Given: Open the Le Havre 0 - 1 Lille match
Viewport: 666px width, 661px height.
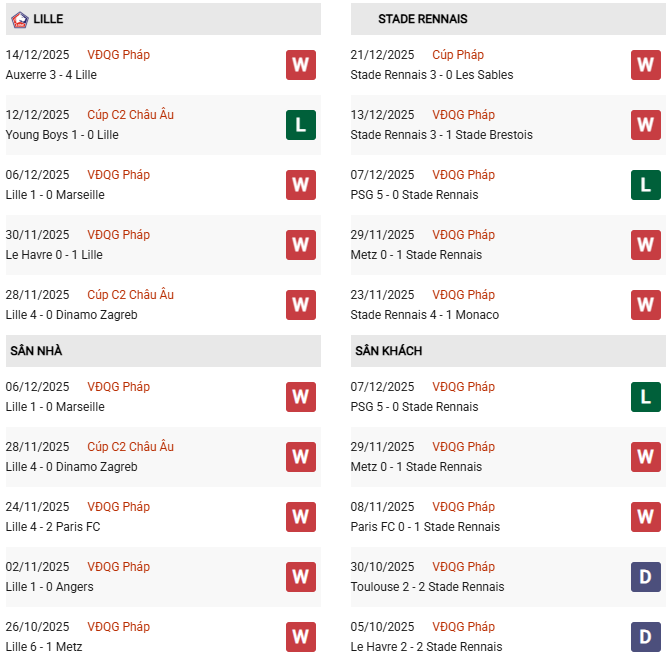Looking at the screenshot, I should 54,255.
